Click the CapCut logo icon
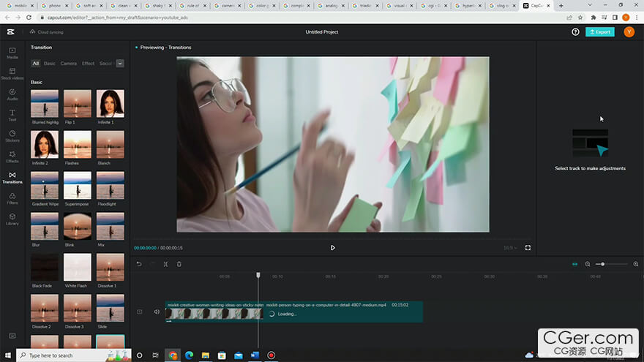 coord(11,32)
